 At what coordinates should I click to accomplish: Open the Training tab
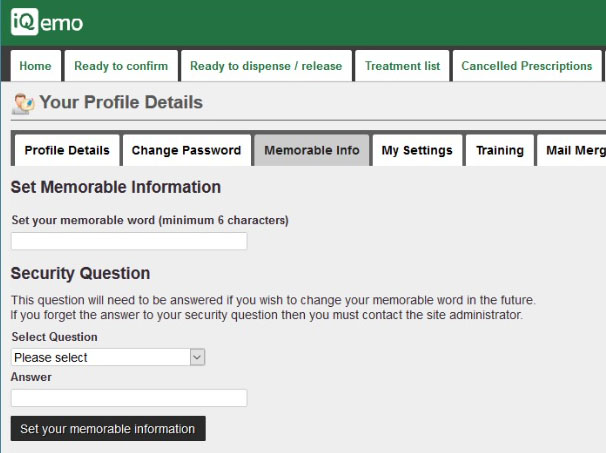(499, 150)
